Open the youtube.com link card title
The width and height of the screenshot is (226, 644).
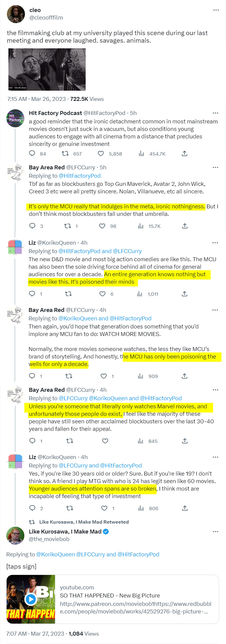[x=110, y=595]
